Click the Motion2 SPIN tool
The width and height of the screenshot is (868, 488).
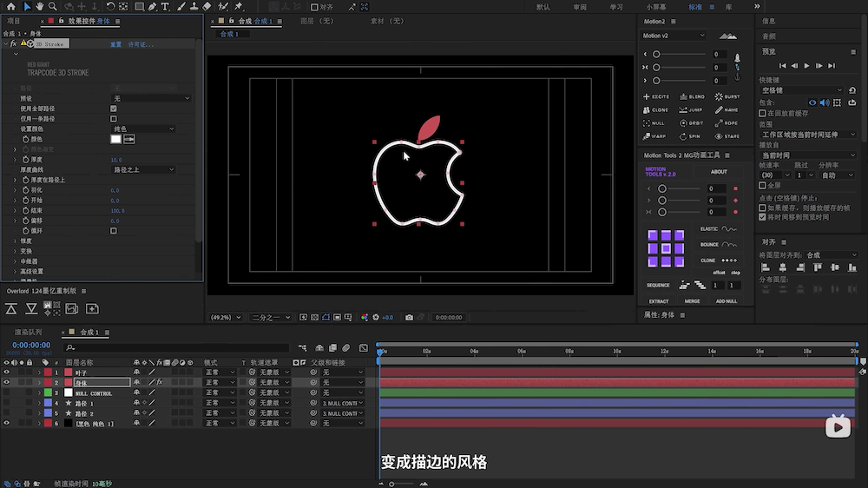click(x=692, y=136)
